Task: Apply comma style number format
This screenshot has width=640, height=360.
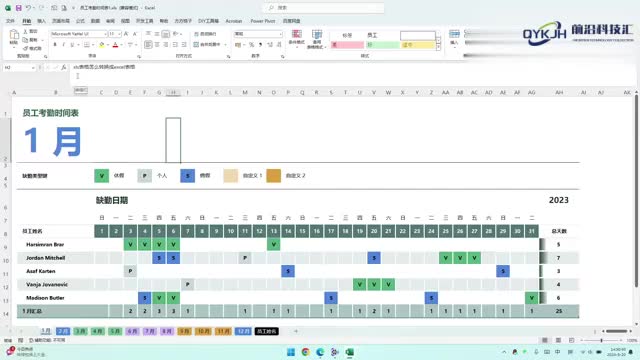Action: tap(260, 44)
